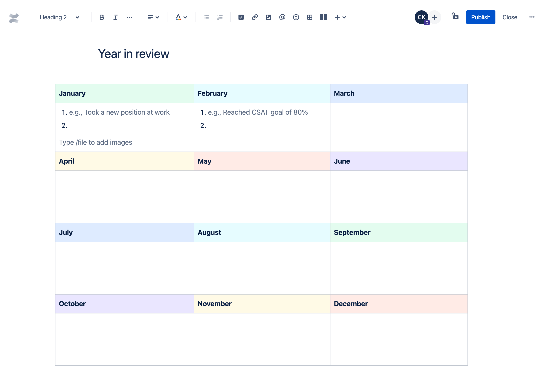Click the insert table icon
The width and height of the screenshot is (550, 392).
(x=309, y=17)
